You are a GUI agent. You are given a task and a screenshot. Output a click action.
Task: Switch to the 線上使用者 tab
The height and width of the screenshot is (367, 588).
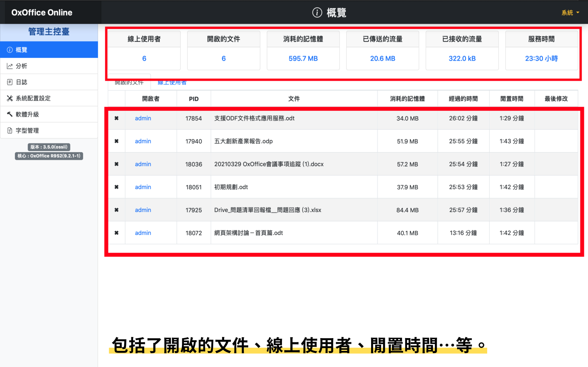pyautogui.click(x=172, y=83)
